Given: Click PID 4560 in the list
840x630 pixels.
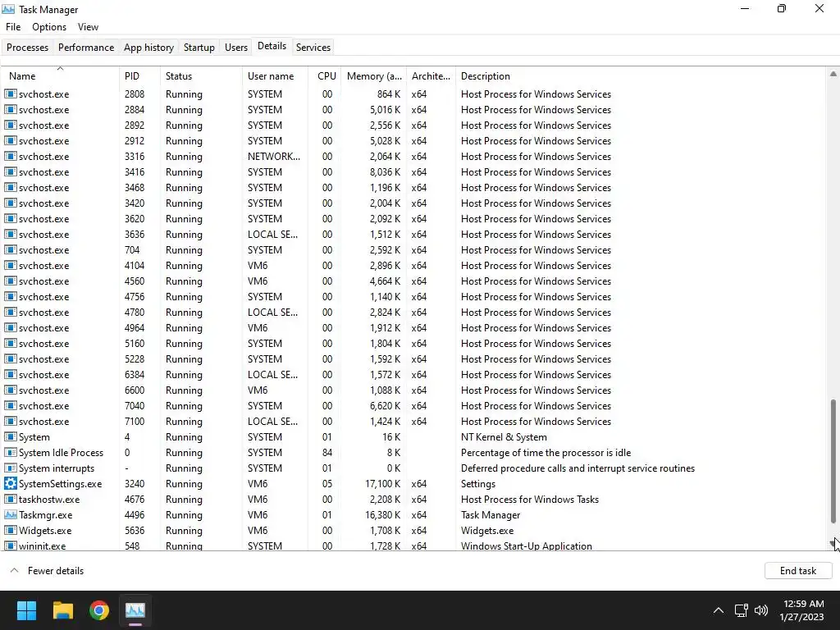Looking at the screenshot, I should [x=134, y=281].
